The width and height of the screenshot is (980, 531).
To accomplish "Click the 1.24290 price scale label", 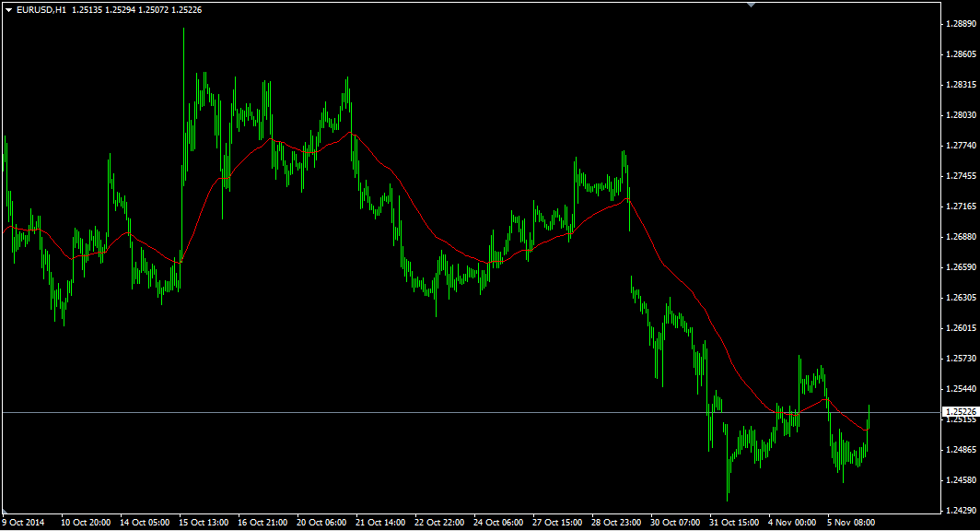I will [x=961, y=511].
